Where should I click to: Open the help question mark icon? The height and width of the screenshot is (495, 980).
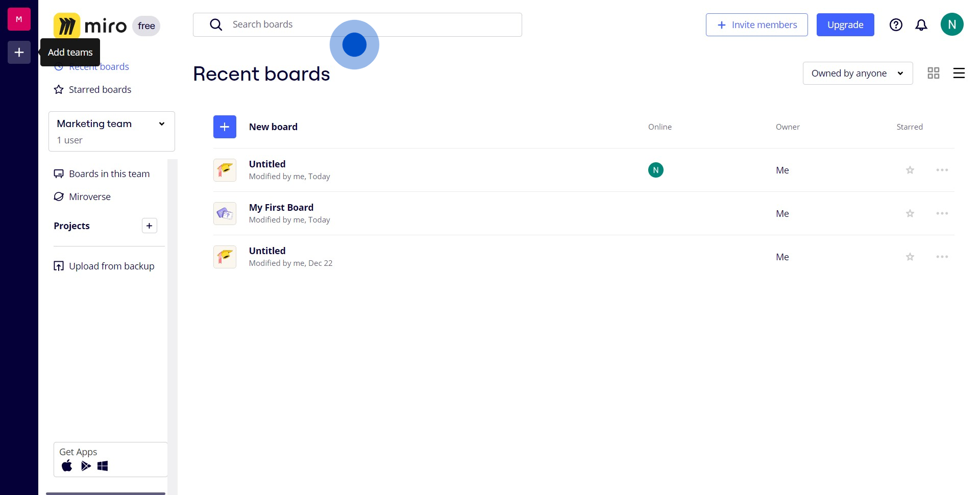point(896,25)
